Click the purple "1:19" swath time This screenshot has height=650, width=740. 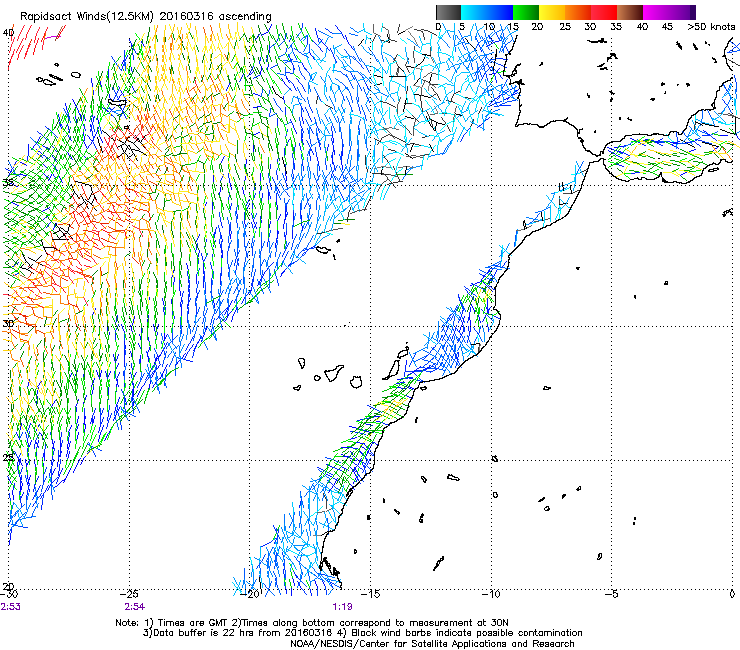(x=343, y=607)
